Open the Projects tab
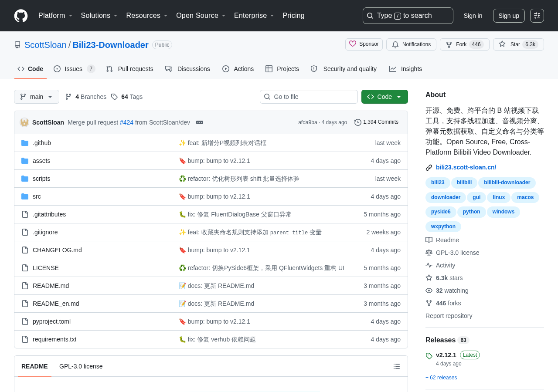The width and height of the screenshot is (558, 392). click(282, 69)
